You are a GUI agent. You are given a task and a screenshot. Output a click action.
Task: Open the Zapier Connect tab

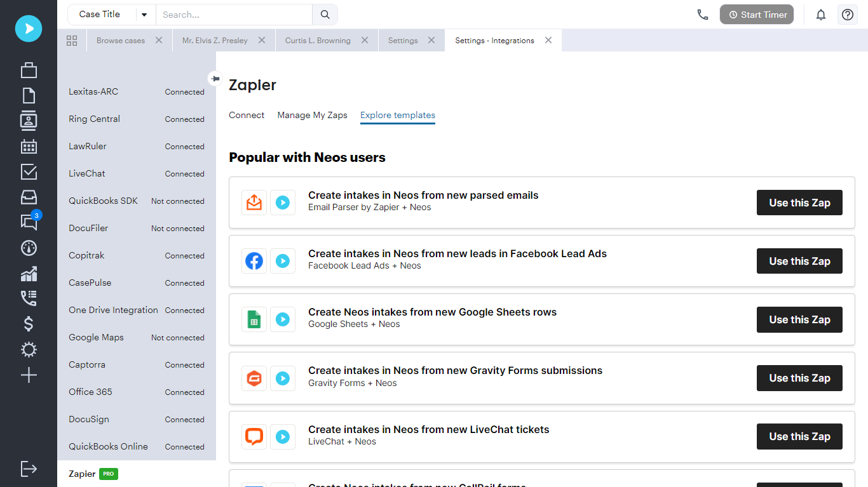click(247, 115)
